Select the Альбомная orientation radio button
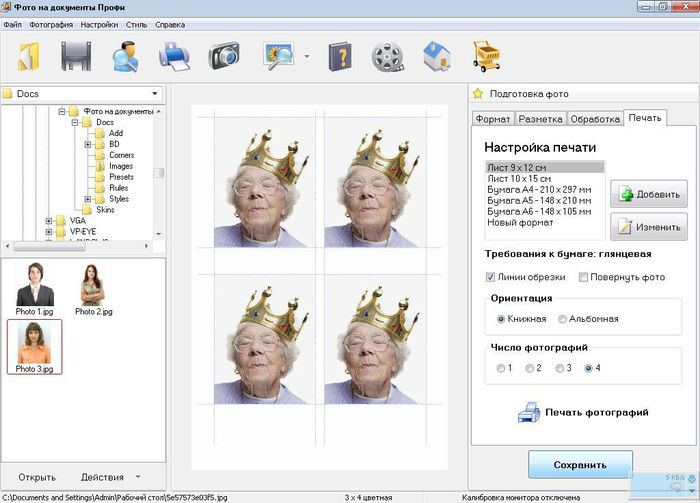The height and width of the screenshot is (503, 700). (x=562, y=319)
